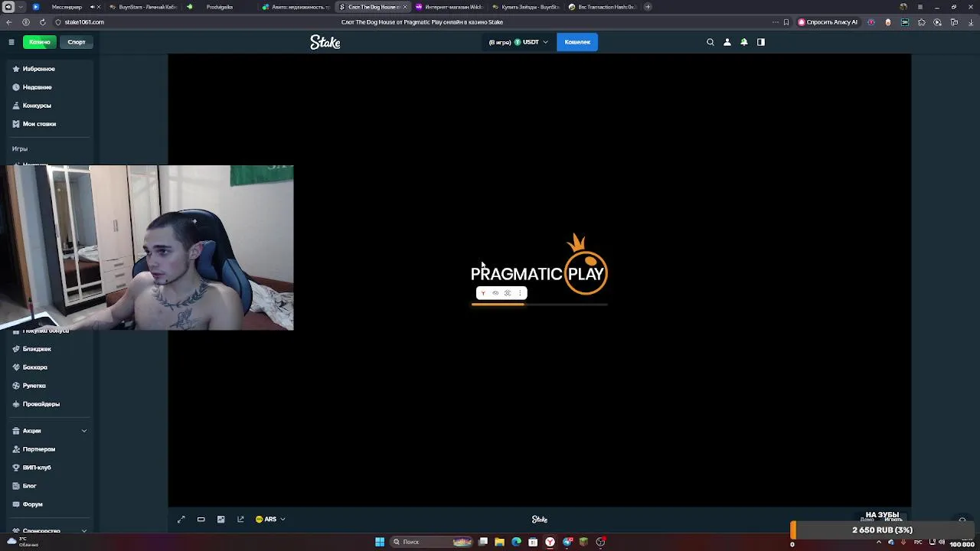Click the game loading progress bar
This screenshot has height=551, width=980.
click(539, 305)
